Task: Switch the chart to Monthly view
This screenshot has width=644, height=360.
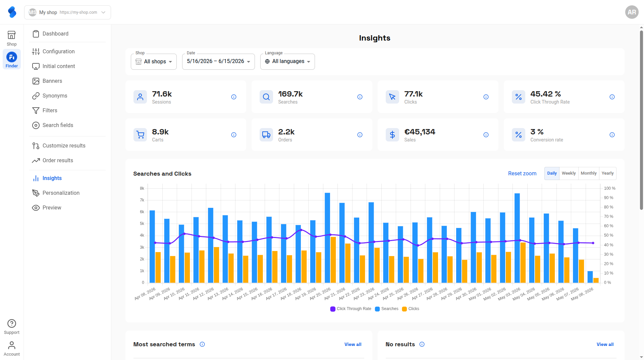Action: click(x=589, y=173)
